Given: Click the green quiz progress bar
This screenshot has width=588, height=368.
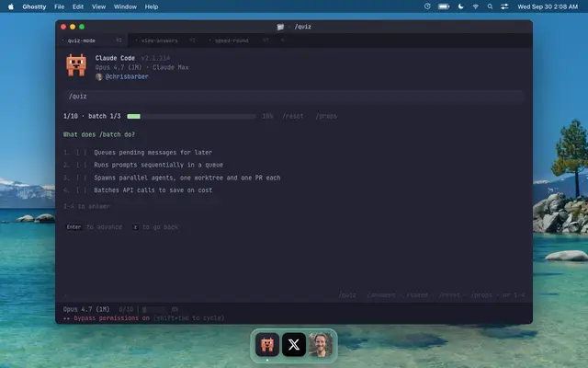Looking at the screenshot, I should tap(191, 117).
